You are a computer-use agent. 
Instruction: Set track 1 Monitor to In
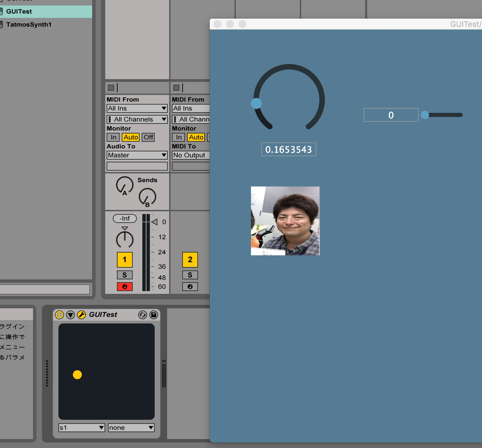(x=113, y=137)
